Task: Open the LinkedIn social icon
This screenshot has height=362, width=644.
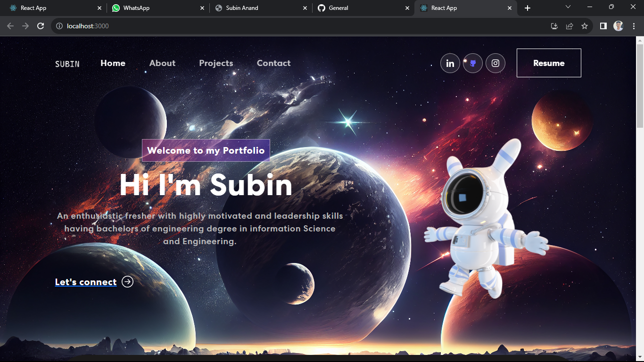Action: [450, 63]
